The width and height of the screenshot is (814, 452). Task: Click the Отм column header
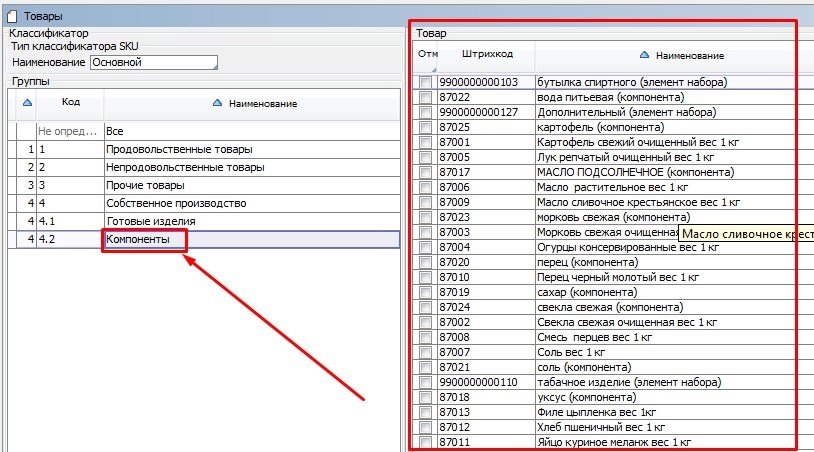coord(427,54)
